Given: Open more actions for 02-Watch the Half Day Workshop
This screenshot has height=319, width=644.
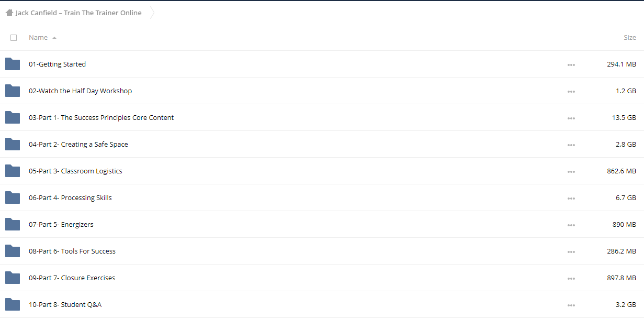Looking at the screenshot, I should 571,92.
